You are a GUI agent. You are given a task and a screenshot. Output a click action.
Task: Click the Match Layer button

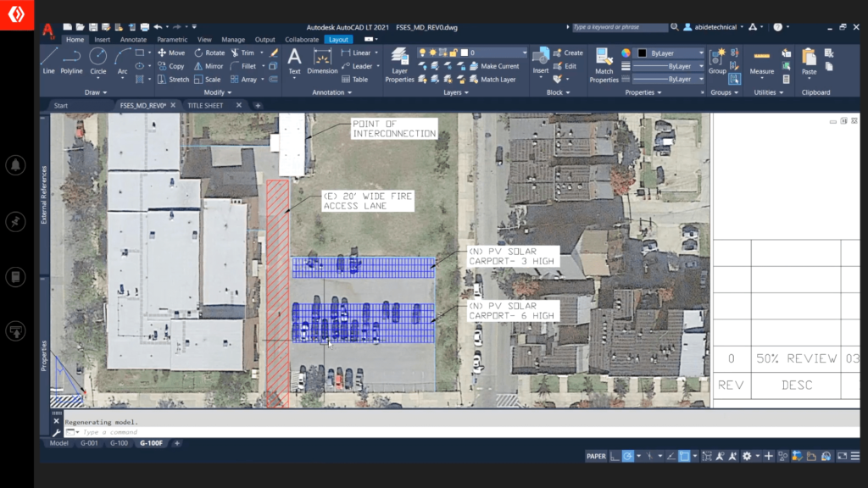point(498,80)
